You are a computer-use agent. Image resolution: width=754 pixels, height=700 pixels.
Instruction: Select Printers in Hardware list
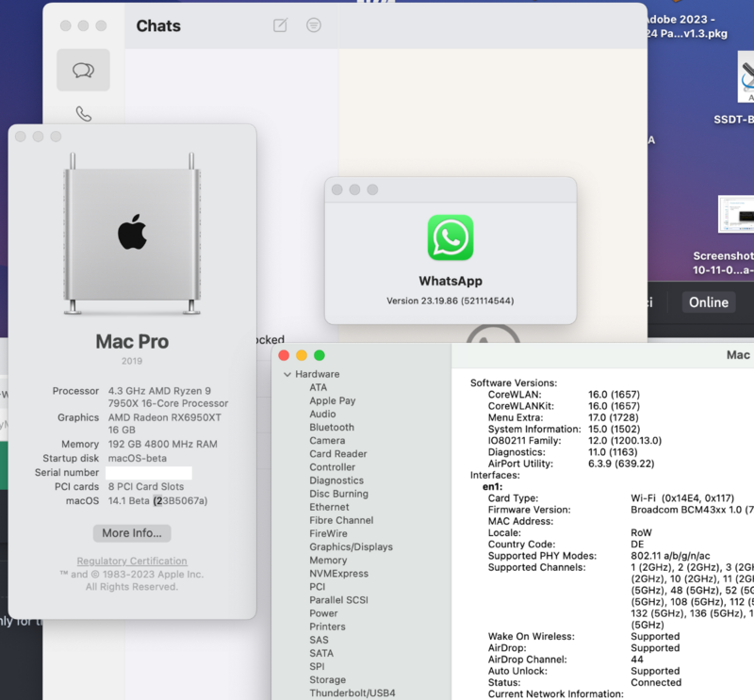pos(327,627)
